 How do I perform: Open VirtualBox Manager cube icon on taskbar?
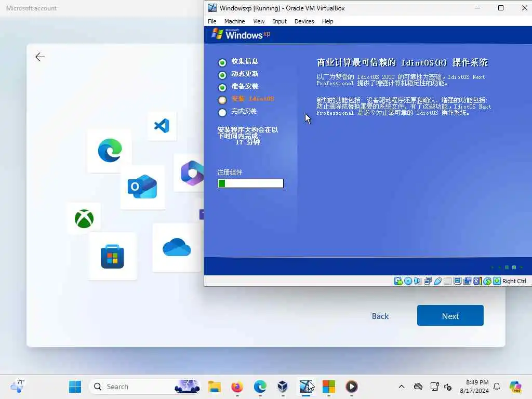point(283,387)
